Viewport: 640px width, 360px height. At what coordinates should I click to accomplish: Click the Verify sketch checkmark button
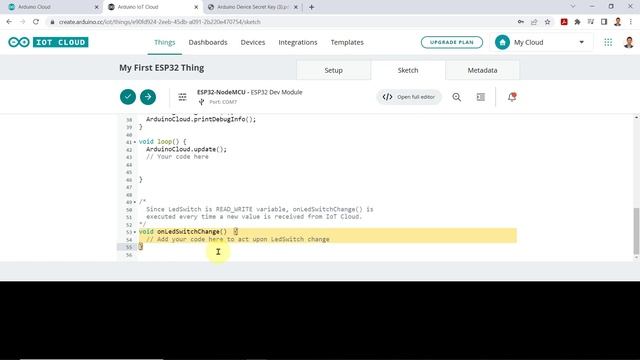tap(128, 97)
